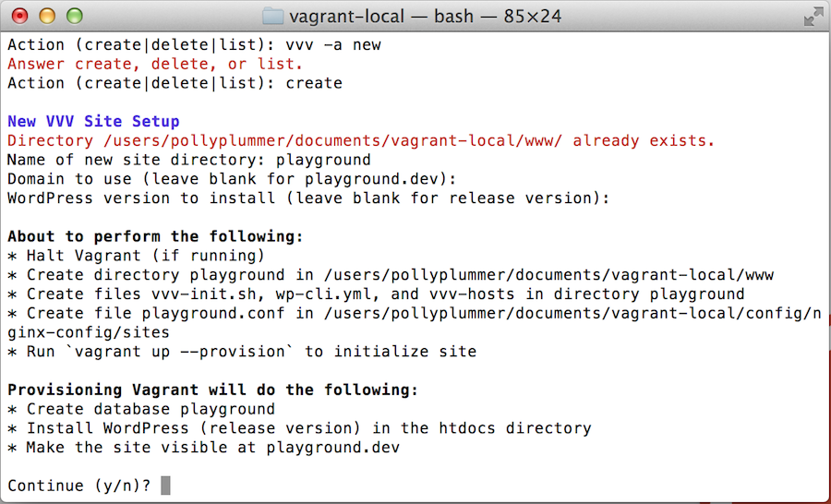Image resolution: width=831 pixels, height=504 pixels.
Task: Click 'Provisioning Vagrant will do the following:' heading
Action: pyautogui.click(x=212, y=390)
